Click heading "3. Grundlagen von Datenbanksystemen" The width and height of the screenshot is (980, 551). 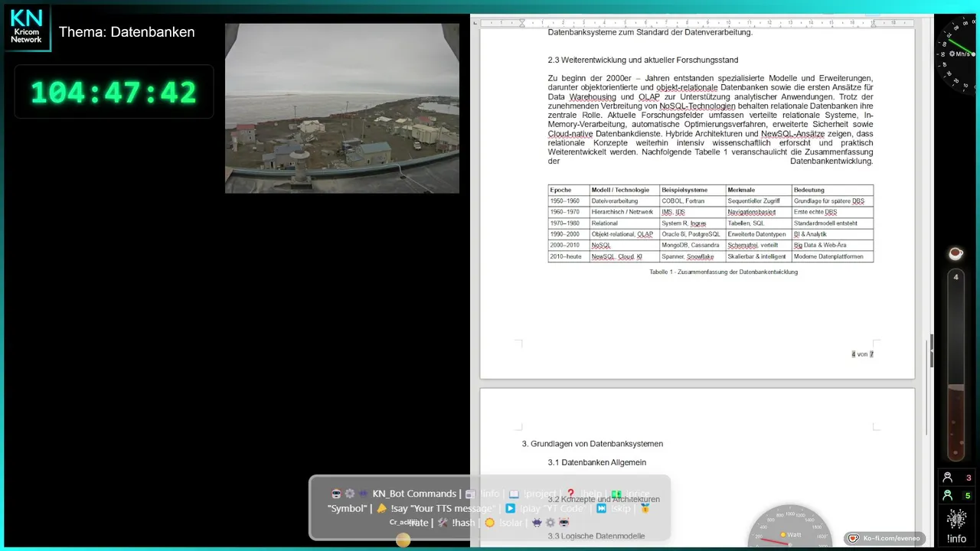593,444
